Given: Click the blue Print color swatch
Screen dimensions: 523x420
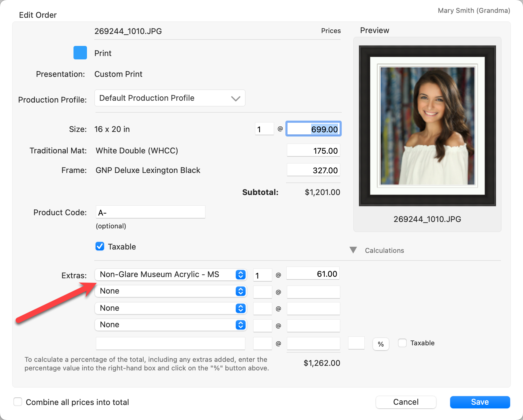Looking at the screenshot, I should 80,53.
